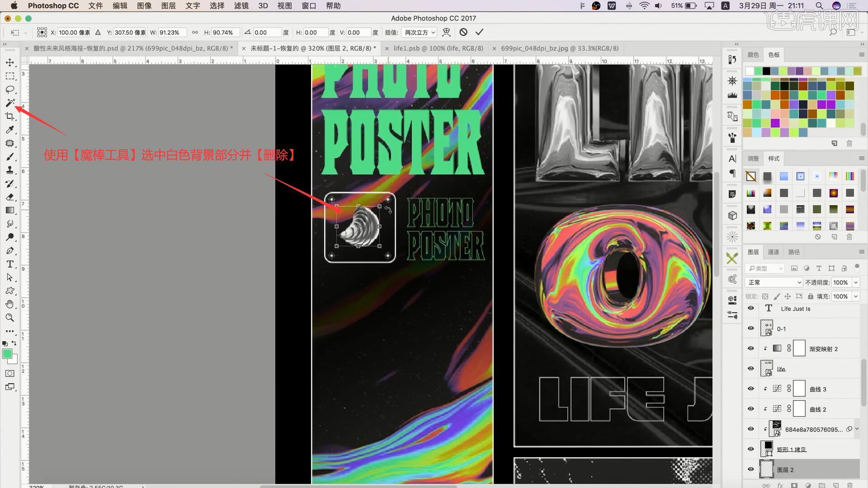Select the Crop tool
Viewport: 868px width, 488px height.
pos(10,117)
